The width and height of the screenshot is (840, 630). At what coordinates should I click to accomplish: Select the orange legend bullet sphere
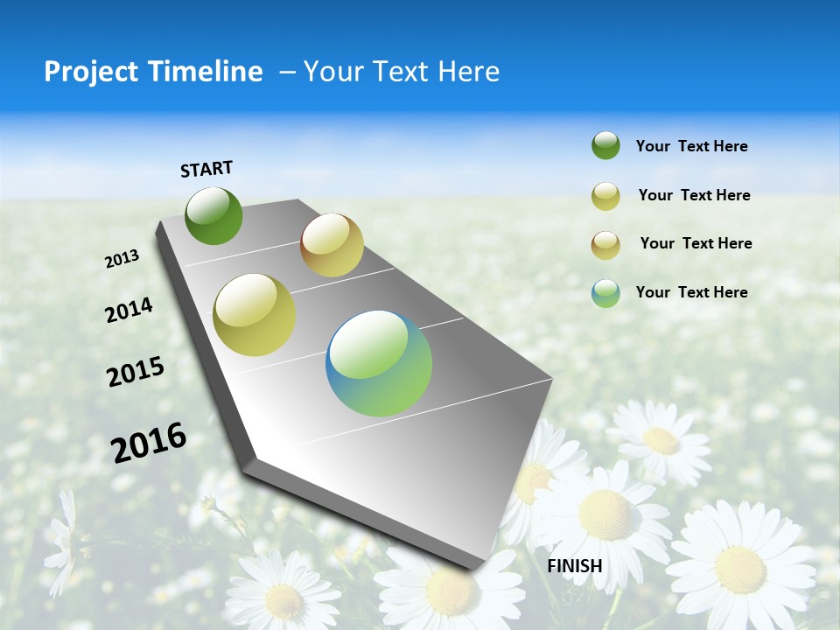pos(605,243)
